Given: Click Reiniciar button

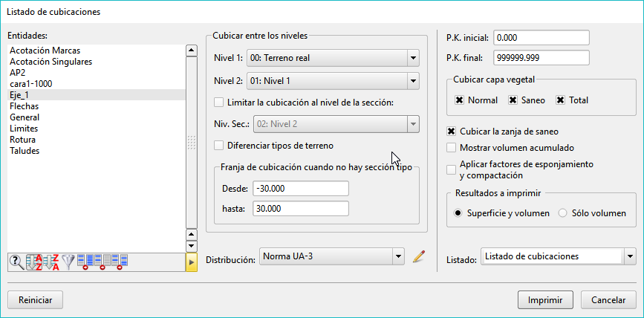Looking at the screenshot, I should (36, 300).
